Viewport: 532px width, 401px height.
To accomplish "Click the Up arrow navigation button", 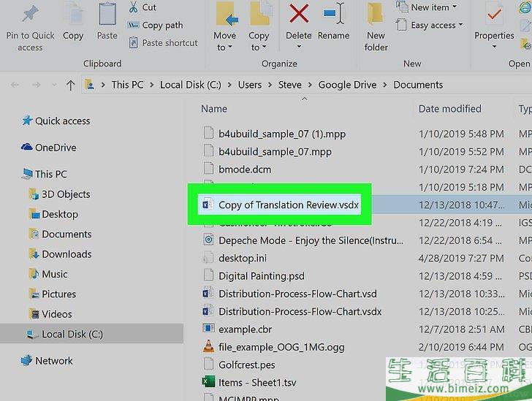I will [70, 85].
